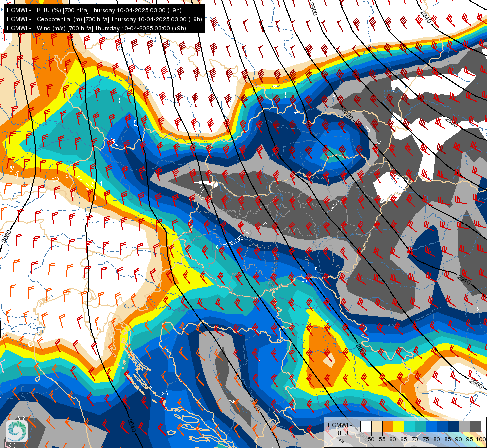This screenshot has height=448, width=487.
Task: Click the legend tick value '75'
Action: (x=426, y=439)
